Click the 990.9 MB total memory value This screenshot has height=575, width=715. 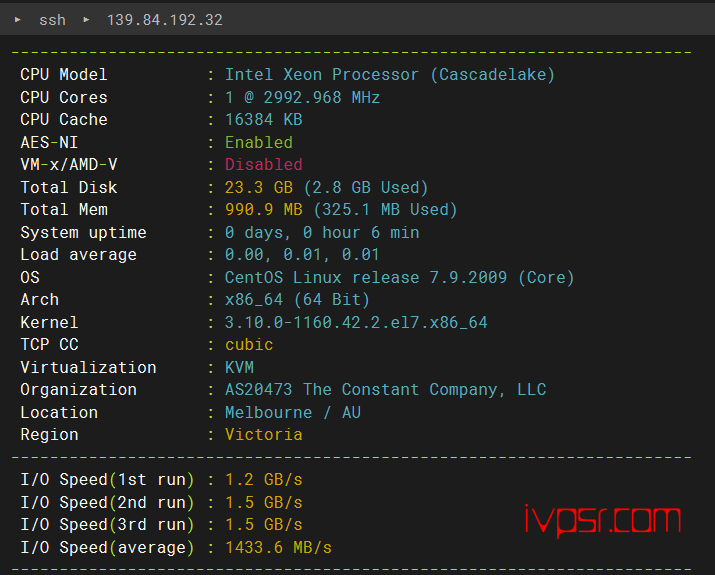(x=264, y=210)
